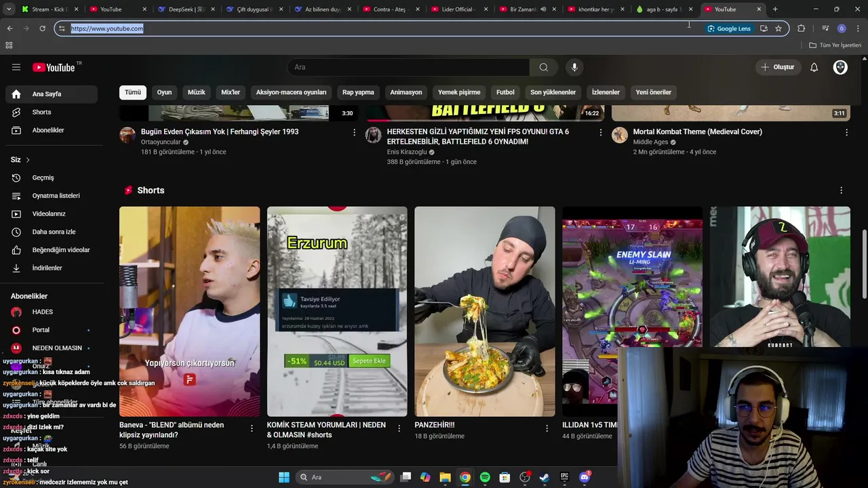Open Videolarınız in the sidebar
The image size is (868, 488).
(x=52, y=213)
